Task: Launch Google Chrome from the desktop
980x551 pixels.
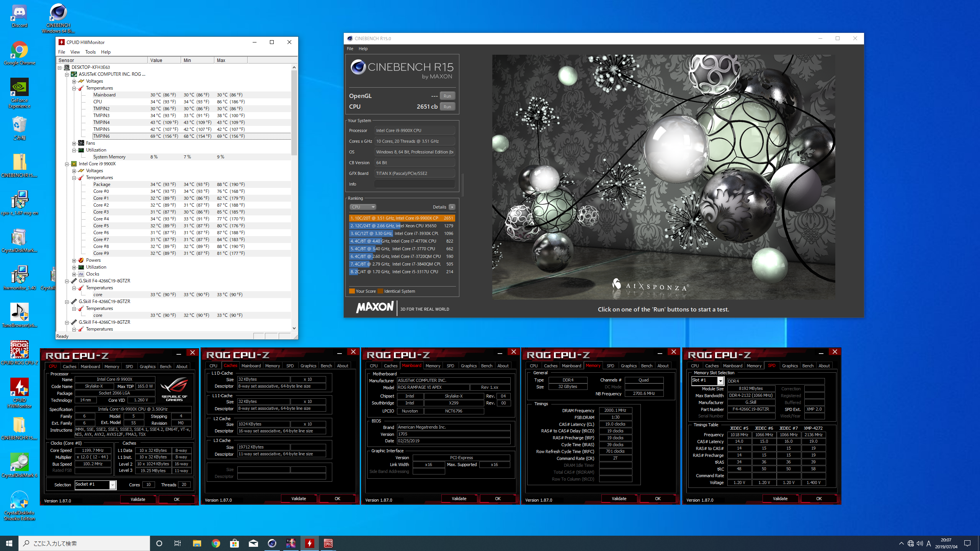Action: click(x=19, y=54)
